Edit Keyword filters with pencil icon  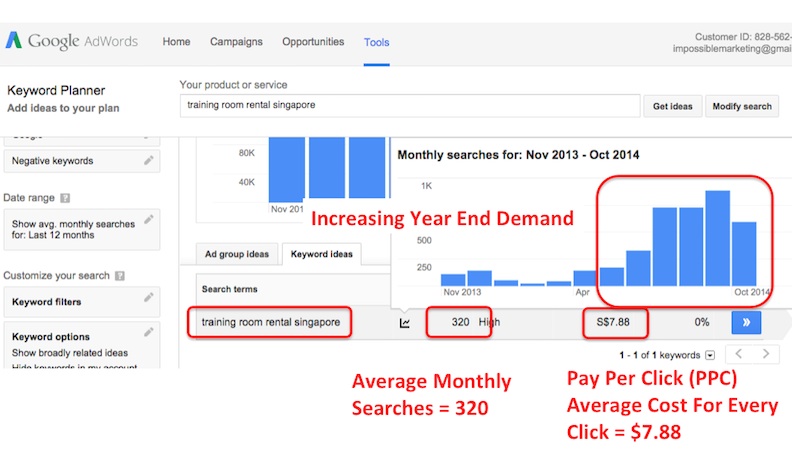point(148,297)
